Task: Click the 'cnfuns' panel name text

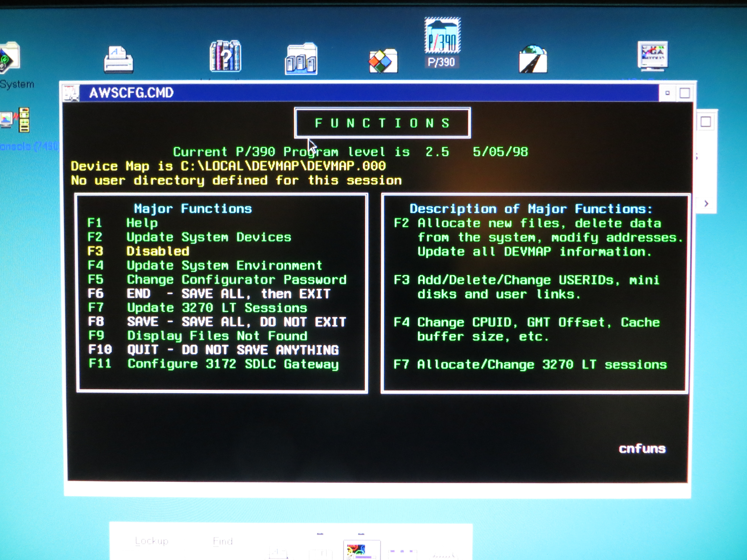Action: pos(642,449)
